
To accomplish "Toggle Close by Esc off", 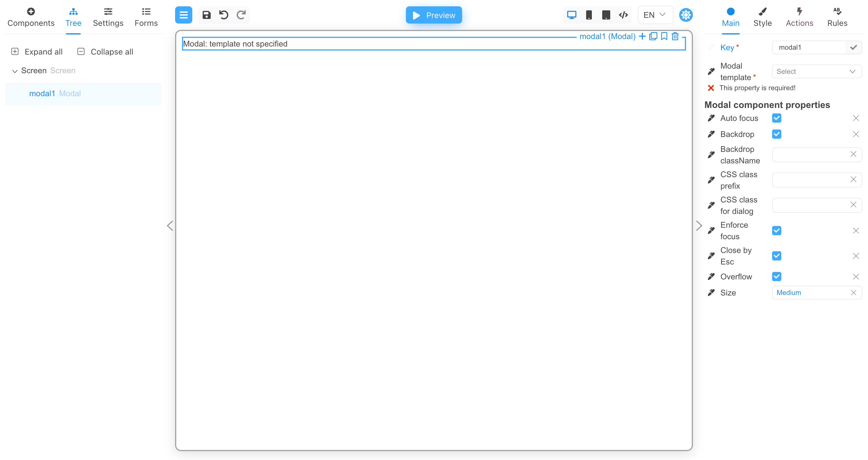I will point(777,256).
